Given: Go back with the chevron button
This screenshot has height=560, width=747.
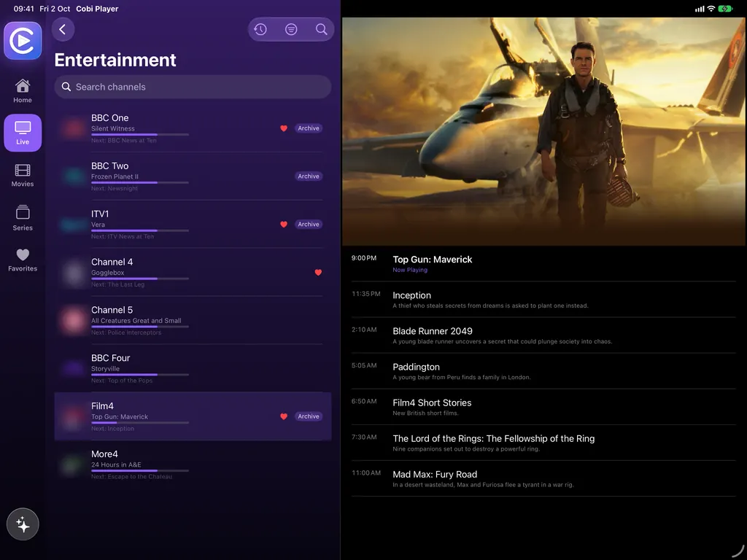Looking at the screenshot, I should (63, 29).
